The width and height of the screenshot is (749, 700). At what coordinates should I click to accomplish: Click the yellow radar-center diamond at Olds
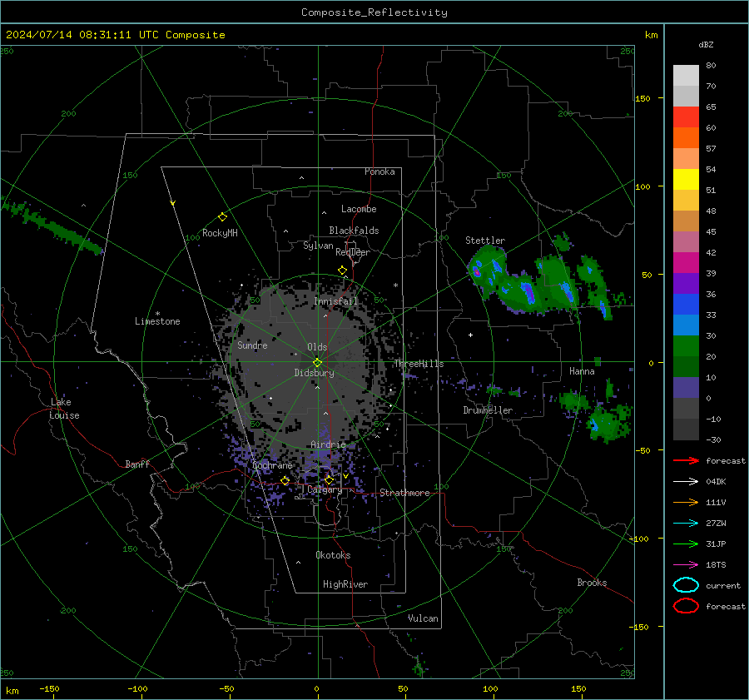(318, 363)
